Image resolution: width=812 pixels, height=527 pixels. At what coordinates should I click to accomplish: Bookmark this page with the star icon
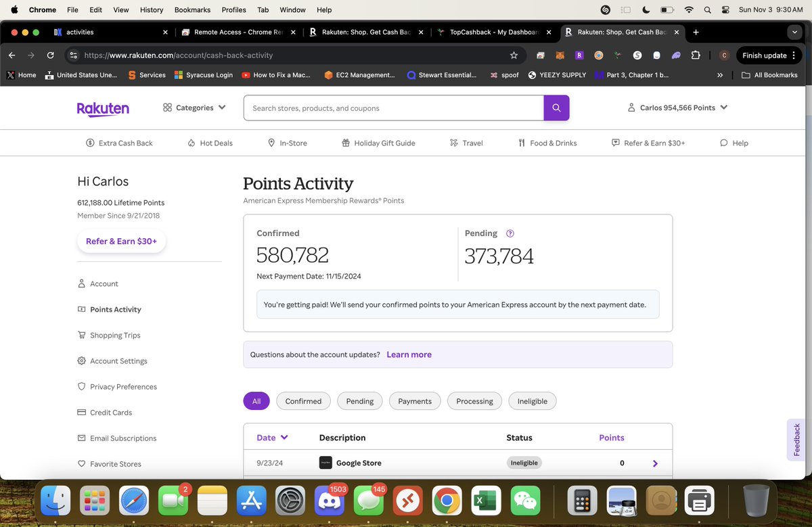(514, 55)
